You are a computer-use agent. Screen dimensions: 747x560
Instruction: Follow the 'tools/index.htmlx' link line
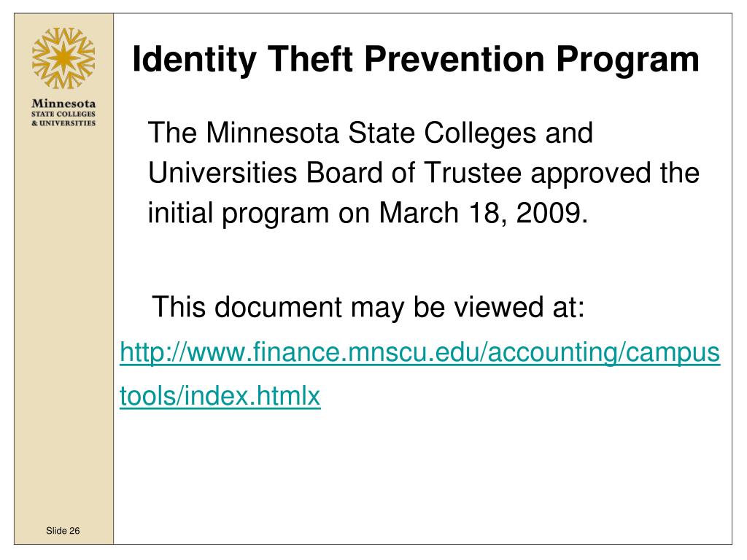coord(220,396)
